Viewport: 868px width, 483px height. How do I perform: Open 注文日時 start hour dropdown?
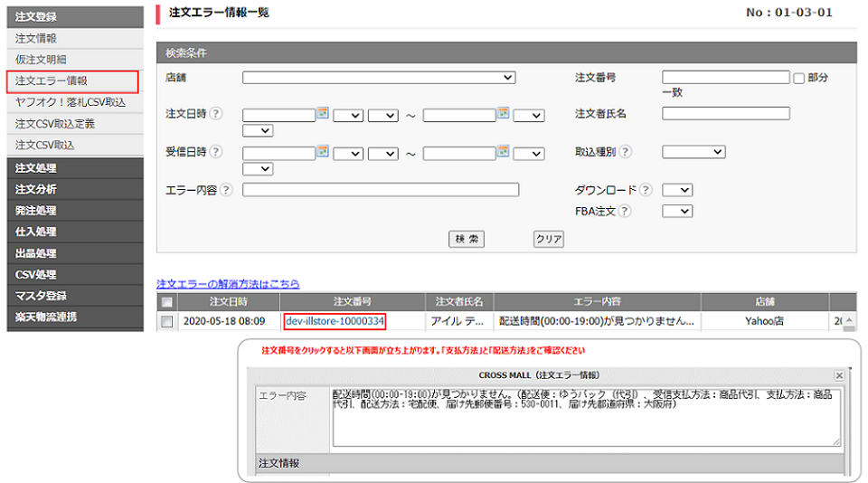pyautogui.click(x=348, y=115)
